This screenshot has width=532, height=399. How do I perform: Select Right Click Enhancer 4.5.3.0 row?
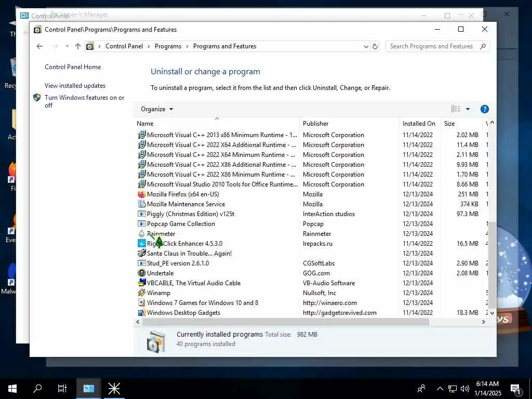[x=311, y=244]
